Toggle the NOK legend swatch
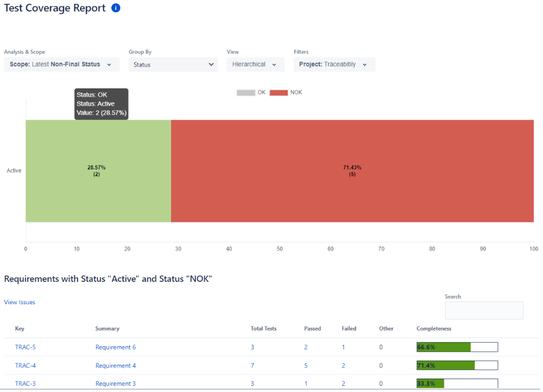Viewport: 543px width, 392px height. [278, 92]
